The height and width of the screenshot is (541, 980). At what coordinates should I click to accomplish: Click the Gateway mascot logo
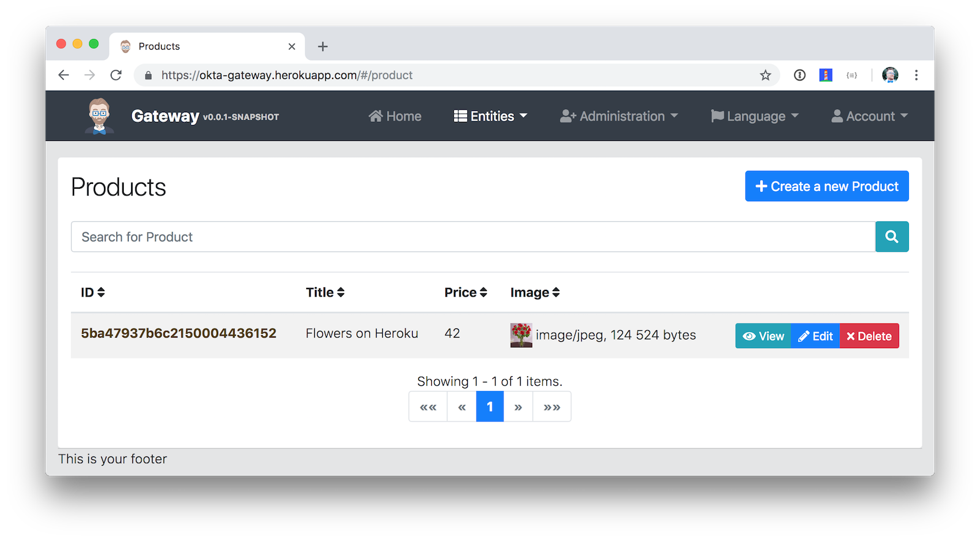(x=99, y=116)
